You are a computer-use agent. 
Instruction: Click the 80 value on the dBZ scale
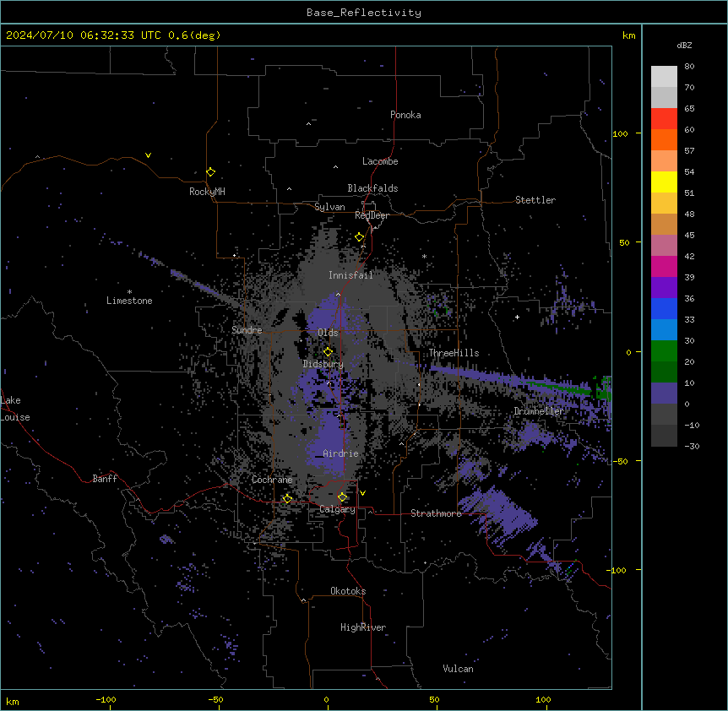point(689,67)
